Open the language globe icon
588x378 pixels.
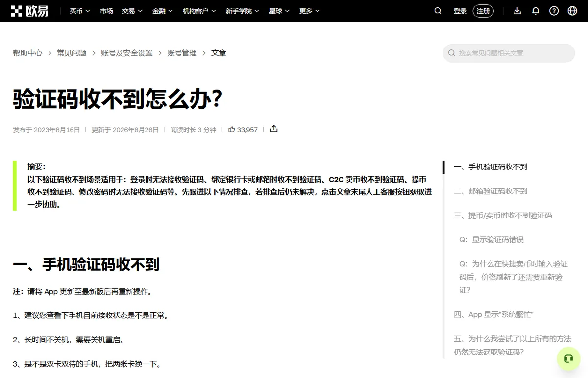point(572,11)
